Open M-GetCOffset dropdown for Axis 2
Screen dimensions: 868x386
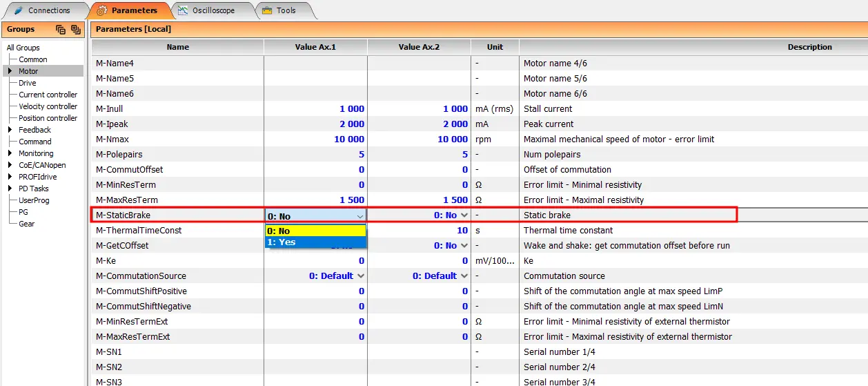tap(464, 246)
